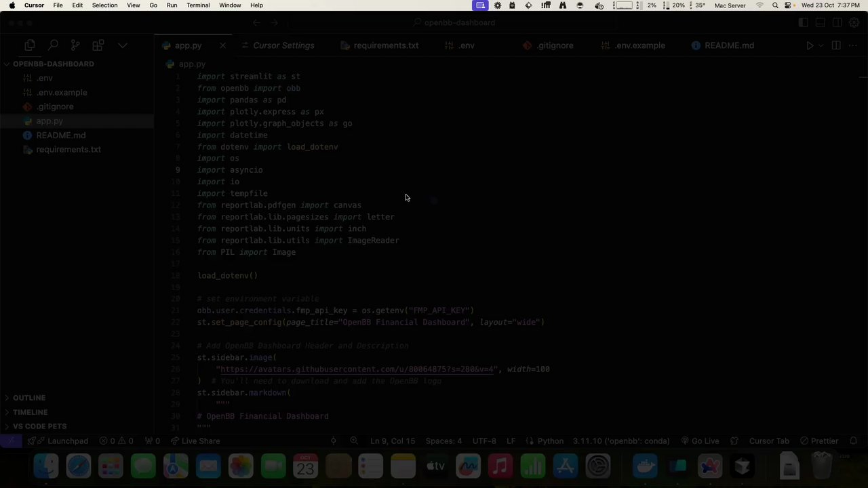
Task: Open Docker in the Dock
Action: click(x=645, y=466)
